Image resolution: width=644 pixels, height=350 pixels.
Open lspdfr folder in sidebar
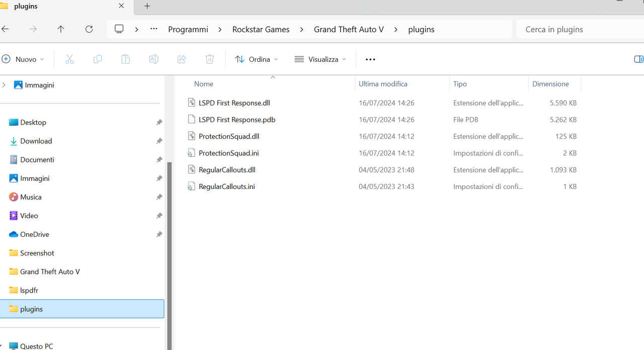pyautogui.click(x=29, y=290)
